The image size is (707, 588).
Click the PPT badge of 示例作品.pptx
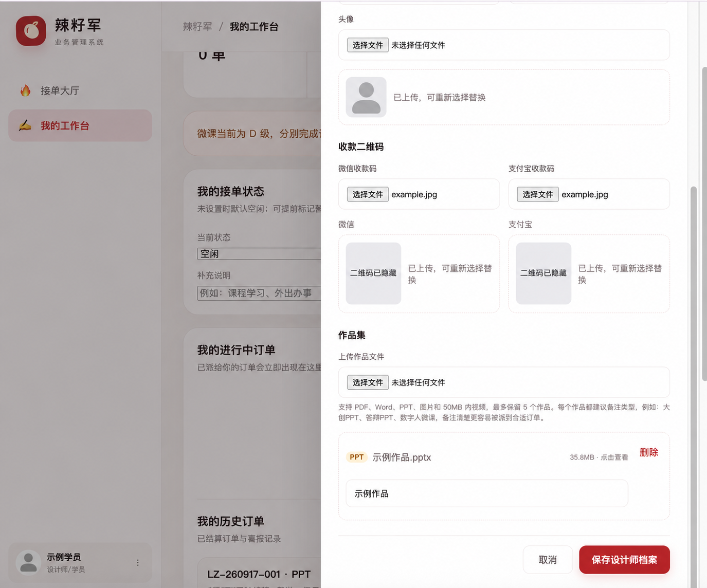[356, 457]
